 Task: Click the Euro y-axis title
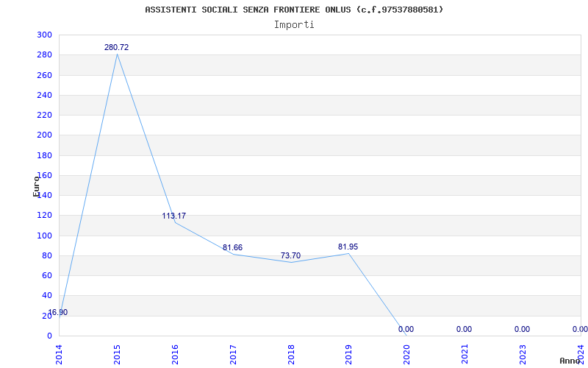(36, 186)
